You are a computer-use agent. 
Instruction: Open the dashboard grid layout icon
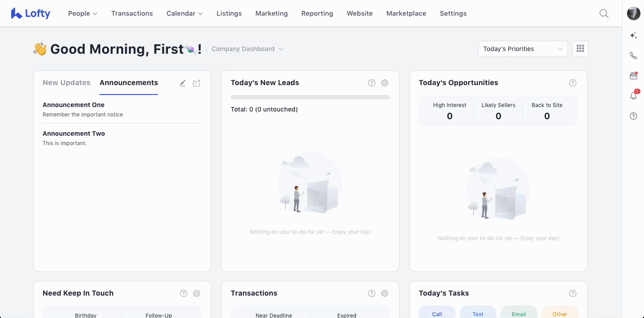580,49
